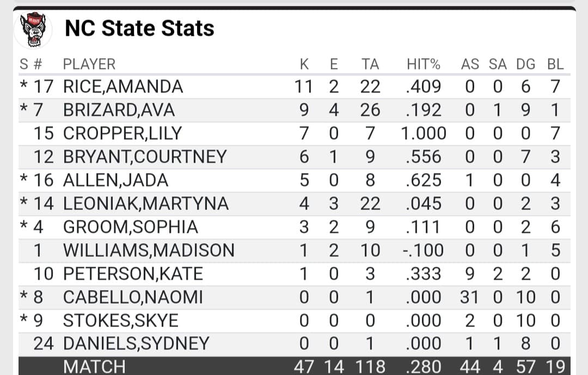
Task: Click player GROOM,SOPHIA
Action: pos(130,227)
